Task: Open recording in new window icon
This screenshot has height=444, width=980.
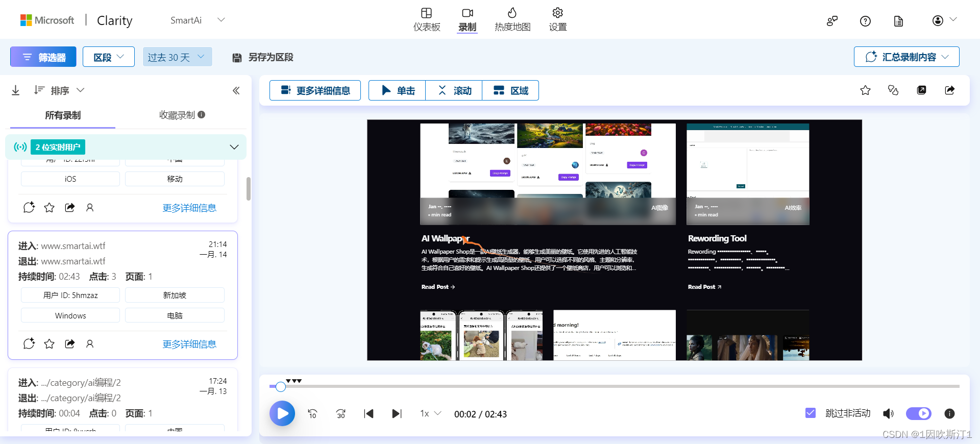Action: click(921, 90)
